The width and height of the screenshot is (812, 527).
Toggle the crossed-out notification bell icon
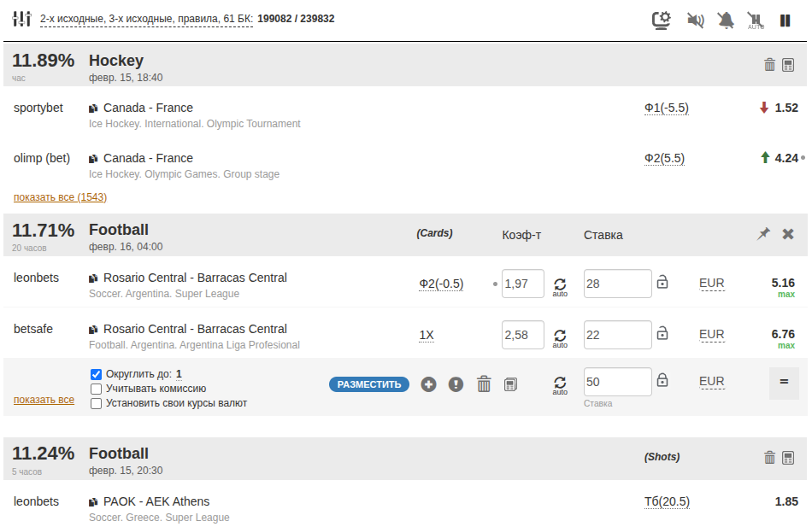[x=726, y=20]
